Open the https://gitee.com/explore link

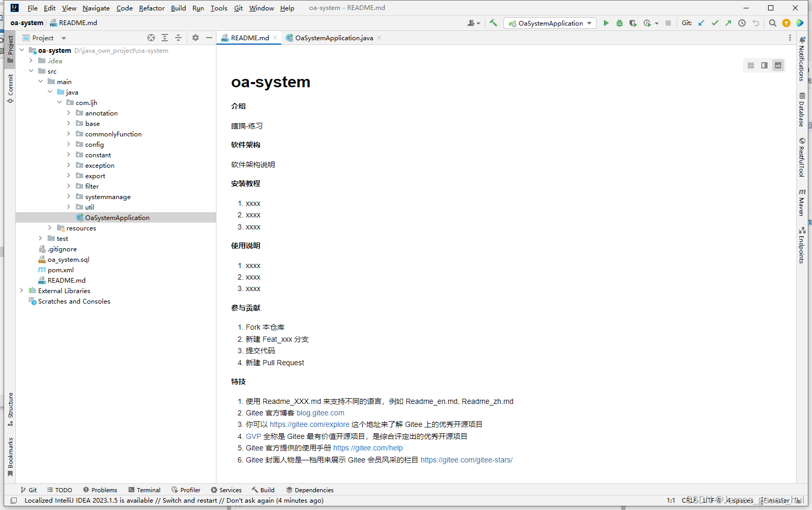tap(310, 424)
